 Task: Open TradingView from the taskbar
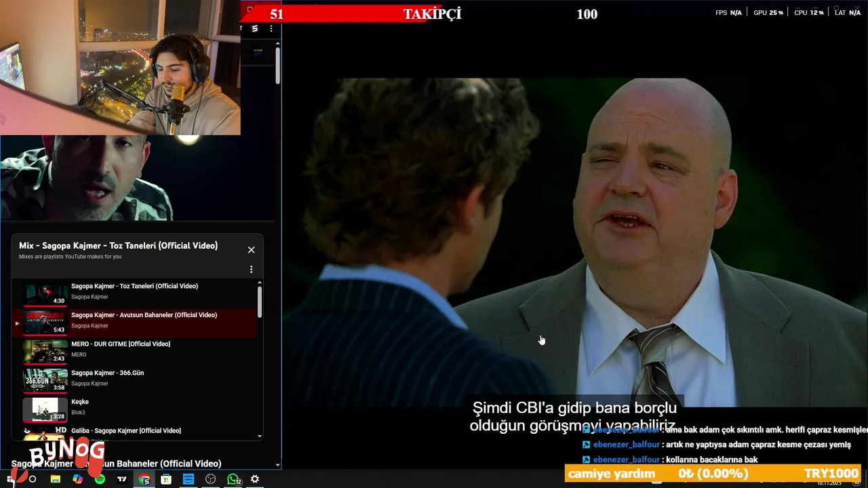122,479
